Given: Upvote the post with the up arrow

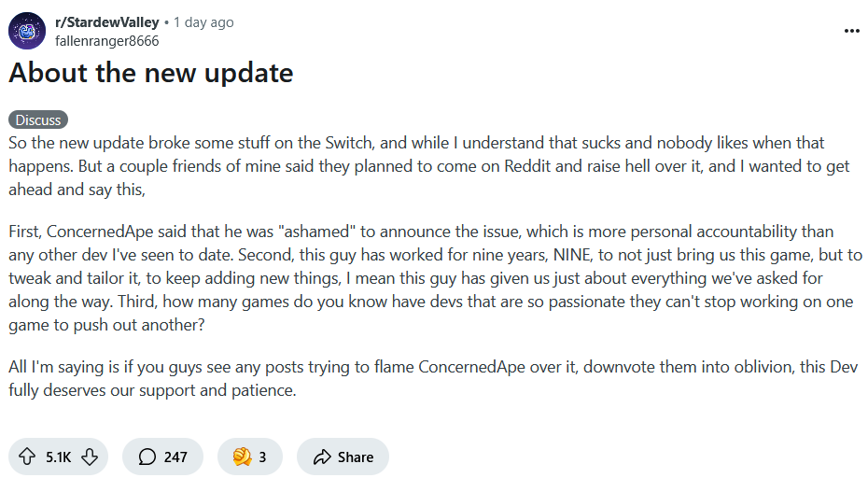Looking at the screenshot, I should 26,457.
